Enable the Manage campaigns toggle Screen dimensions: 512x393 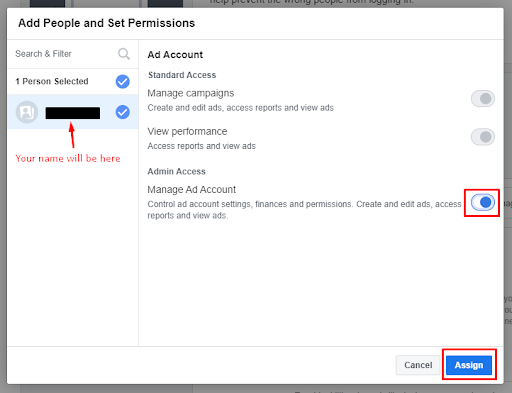[x=483, y=98]
